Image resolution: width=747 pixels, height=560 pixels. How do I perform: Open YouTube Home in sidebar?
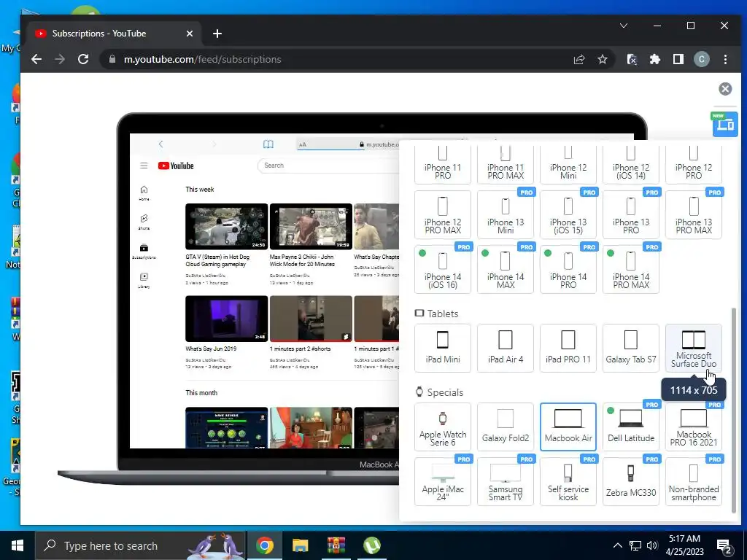tap(144, 192)
